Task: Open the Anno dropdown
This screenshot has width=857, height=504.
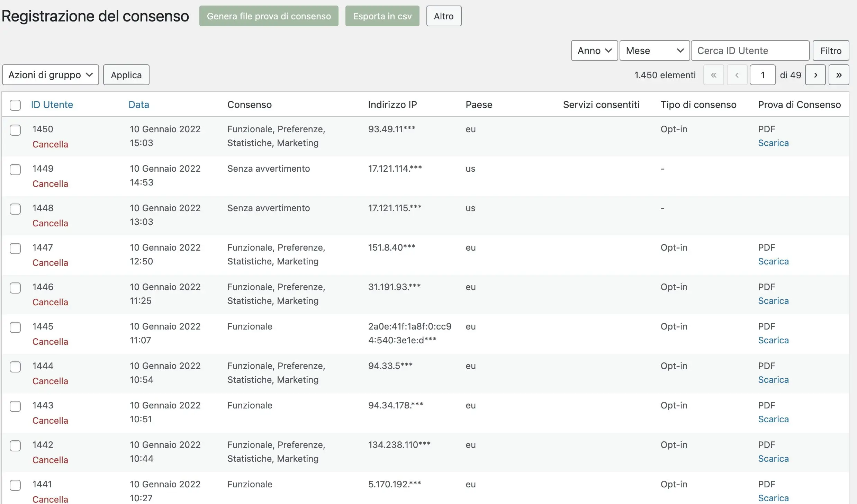Action: click(x=594, y=51)
